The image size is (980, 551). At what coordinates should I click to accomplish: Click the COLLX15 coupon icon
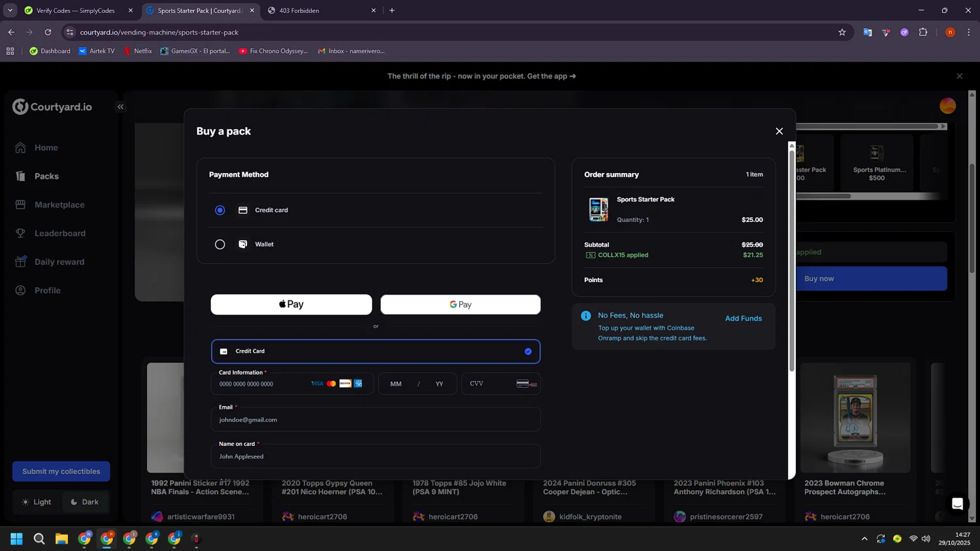591,255
